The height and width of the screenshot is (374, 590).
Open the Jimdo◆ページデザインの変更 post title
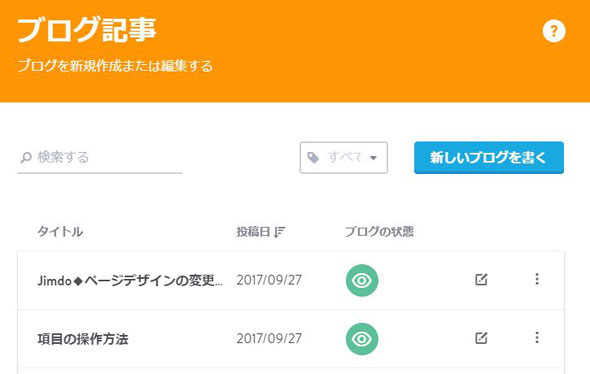point(130,280)
